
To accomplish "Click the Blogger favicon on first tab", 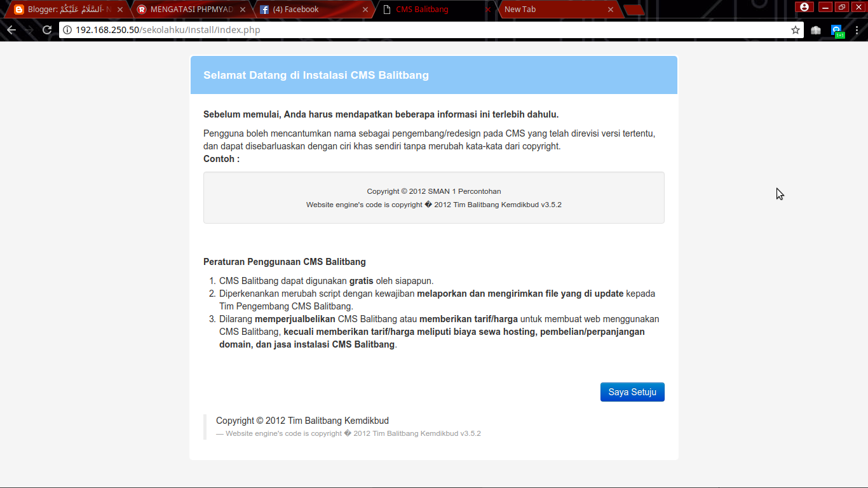I will [19, 10].
